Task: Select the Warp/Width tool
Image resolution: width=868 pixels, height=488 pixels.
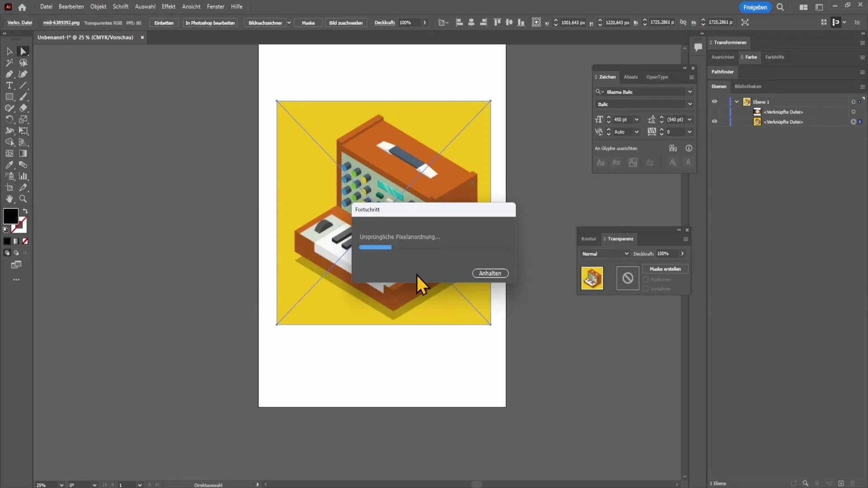Action: click(9, 131)
